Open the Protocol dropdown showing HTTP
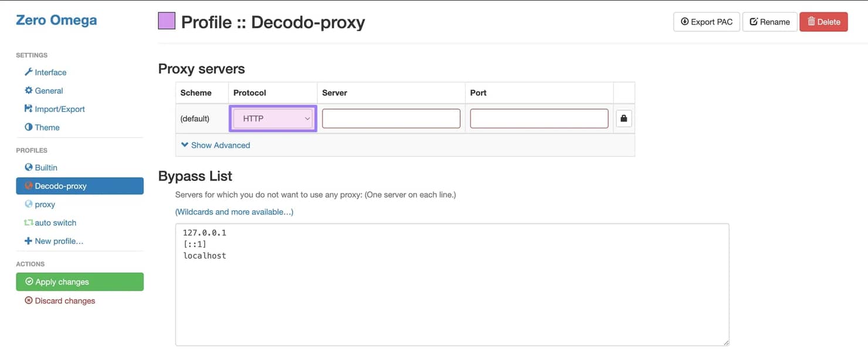The image size is (868, 361). 273,118
